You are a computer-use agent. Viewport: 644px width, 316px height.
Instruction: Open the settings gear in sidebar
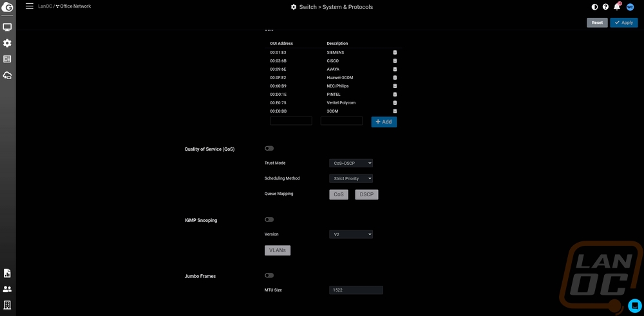7,43
